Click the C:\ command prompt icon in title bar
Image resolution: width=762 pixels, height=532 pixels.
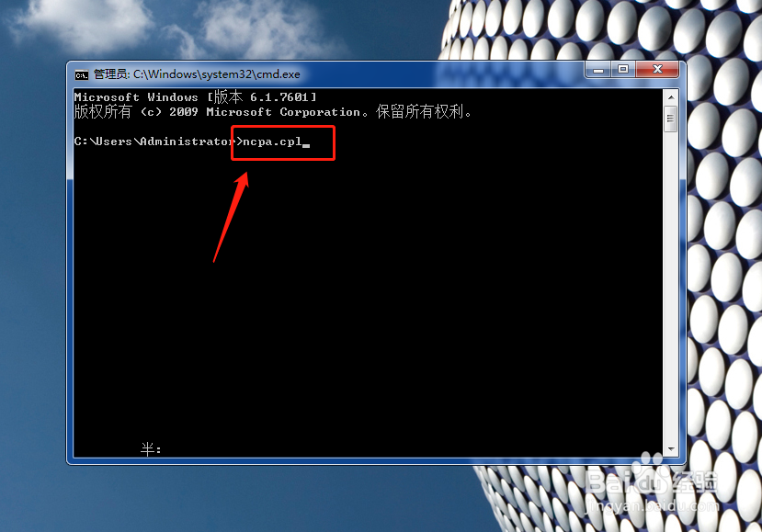pyautogui.click(x=80, y=74)
